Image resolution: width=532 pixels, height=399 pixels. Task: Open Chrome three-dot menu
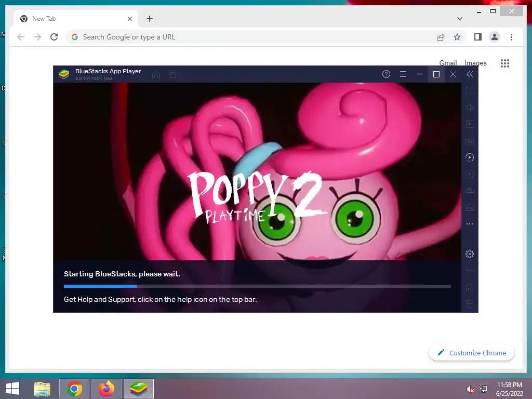511,37
